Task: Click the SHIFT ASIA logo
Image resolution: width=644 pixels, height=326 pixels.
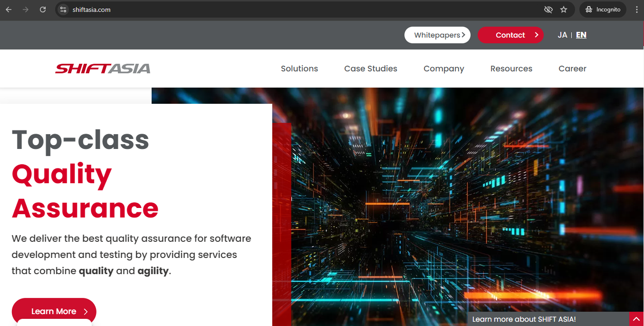Action: click(103, 69)
